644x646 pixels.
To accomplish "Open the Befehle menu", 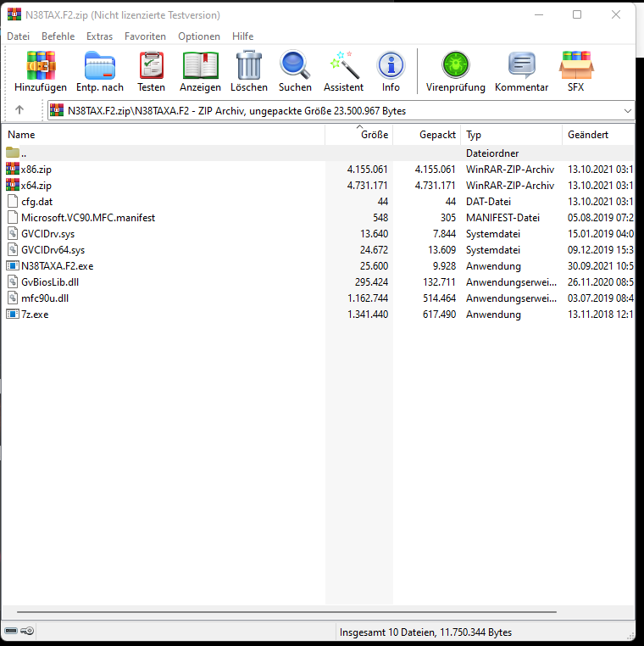I will coord(58,36).
